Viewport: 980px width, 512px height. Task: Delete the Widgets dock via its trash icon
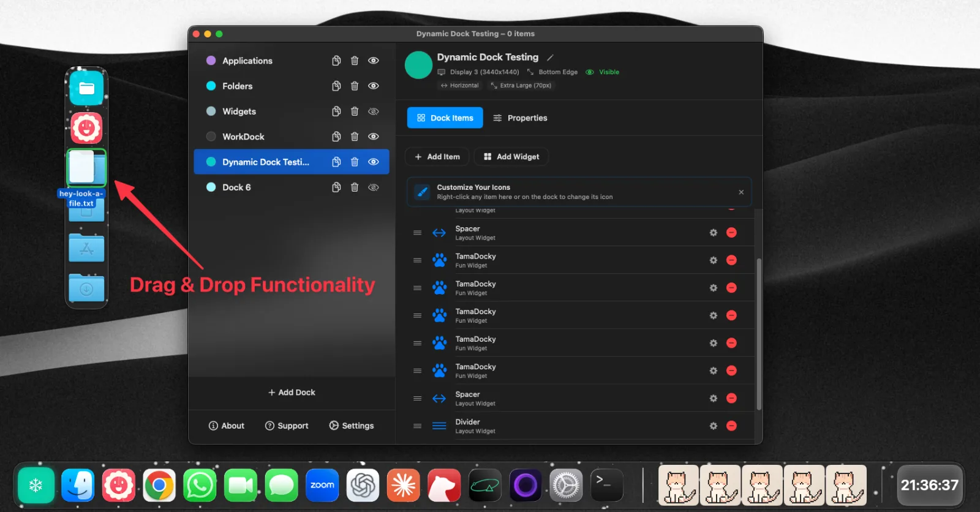pos(354,111)
